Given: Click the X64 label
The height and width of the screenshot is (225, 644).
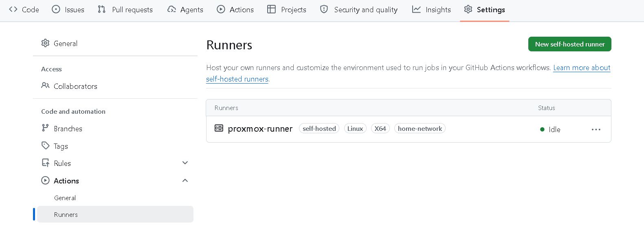Looking at the screenshot, I should [380, 128].
